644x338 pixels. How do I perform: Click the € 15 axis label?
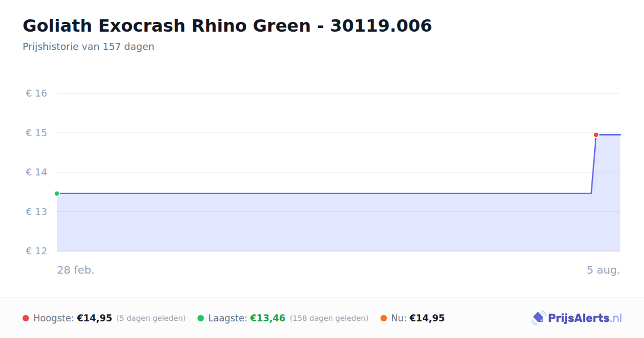(x=36, y=133)
